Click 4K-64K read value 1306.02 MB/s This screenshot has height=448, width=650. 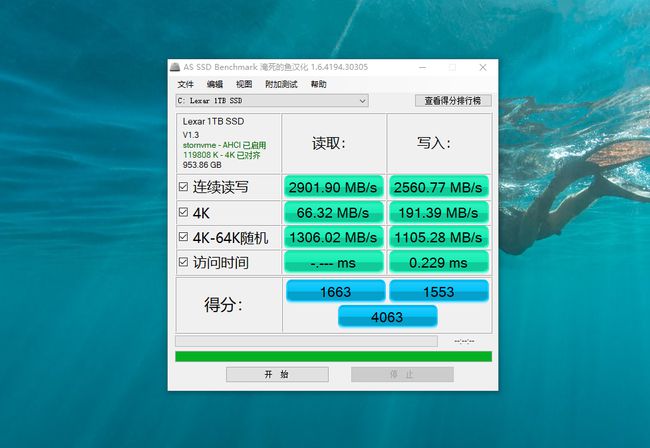(x=333, y=237)
